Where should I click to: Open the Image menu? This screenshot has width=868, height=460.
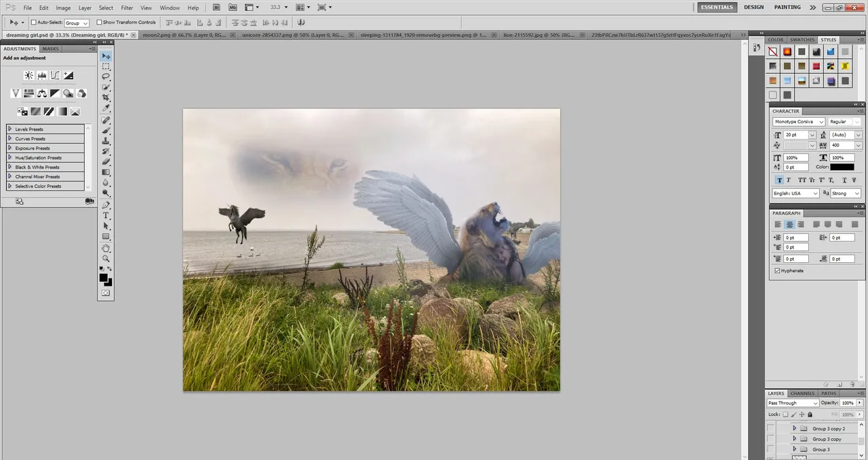[63, 7]
